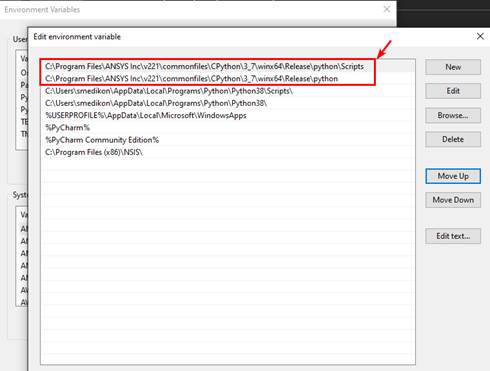Delete the selected path entry
This screenshot has height=371, width=490.
pyautogui.click(x=453, y=139)
